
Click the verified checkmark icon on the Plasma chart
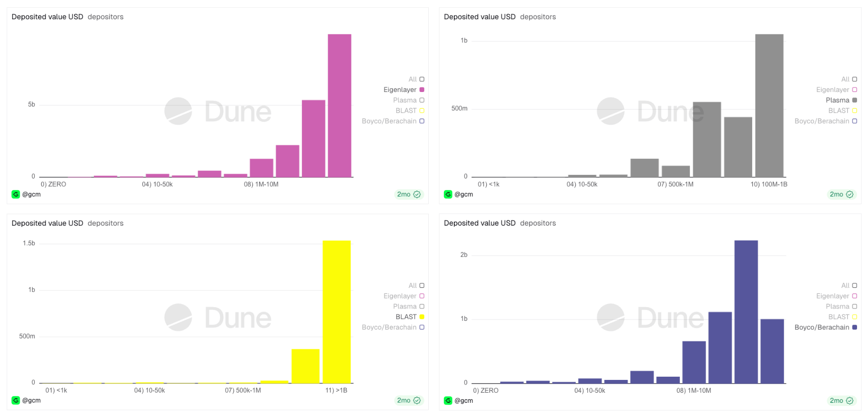tap(850, 194)
